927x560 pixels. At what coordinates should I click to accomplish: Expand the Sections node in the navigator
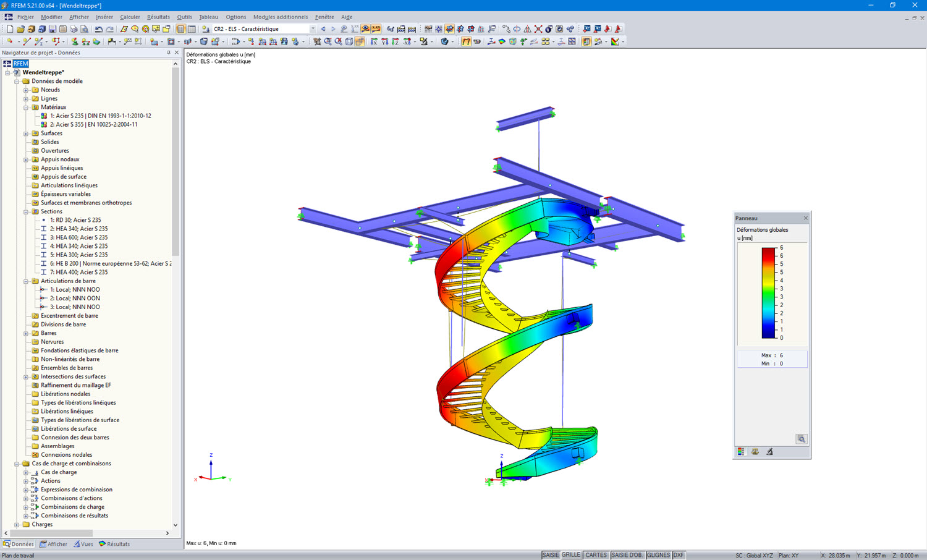coord(25,211)
